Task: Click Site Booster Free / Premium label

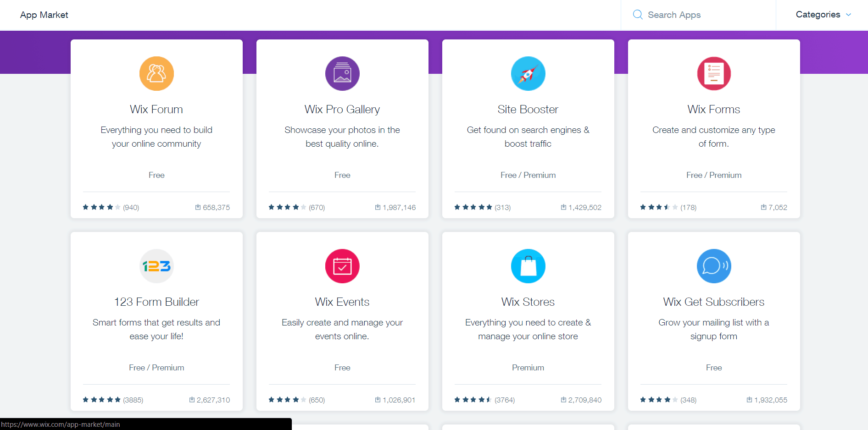Action: point(528,175)
